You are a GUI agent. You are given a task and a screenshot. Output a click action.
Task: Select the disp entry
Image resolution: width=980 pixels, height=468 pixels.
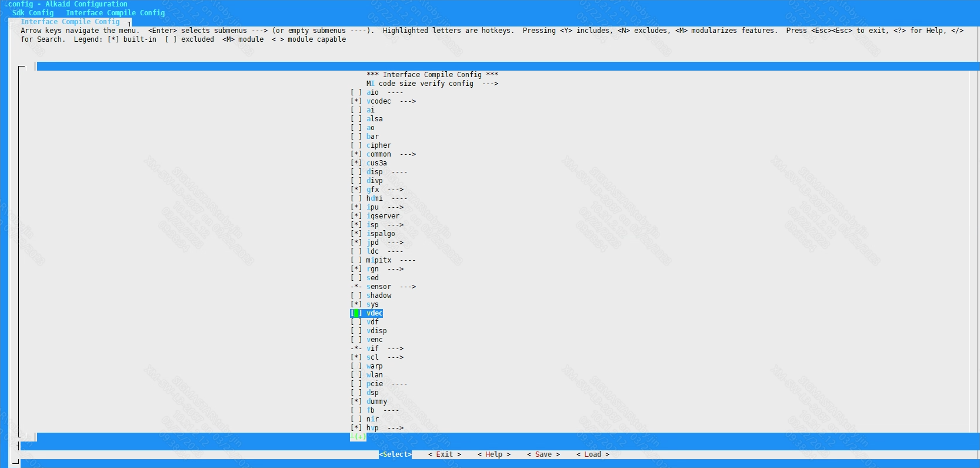375,172
